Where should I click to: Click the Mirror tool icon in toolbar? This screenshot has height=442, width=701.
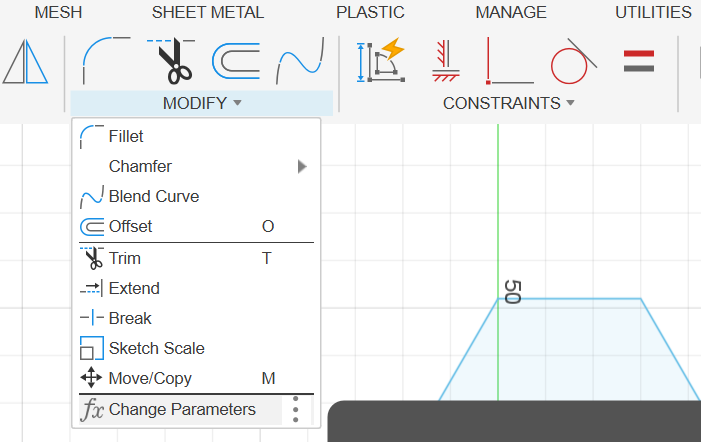coord(25,62)
